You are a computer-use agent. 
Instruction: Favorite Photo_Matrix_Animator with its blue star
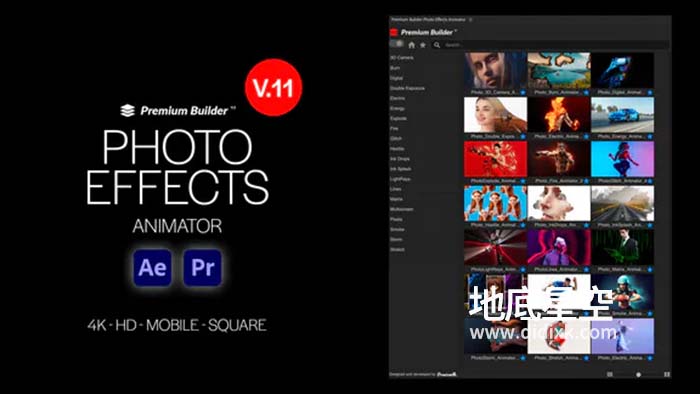(x=650, y=270)
